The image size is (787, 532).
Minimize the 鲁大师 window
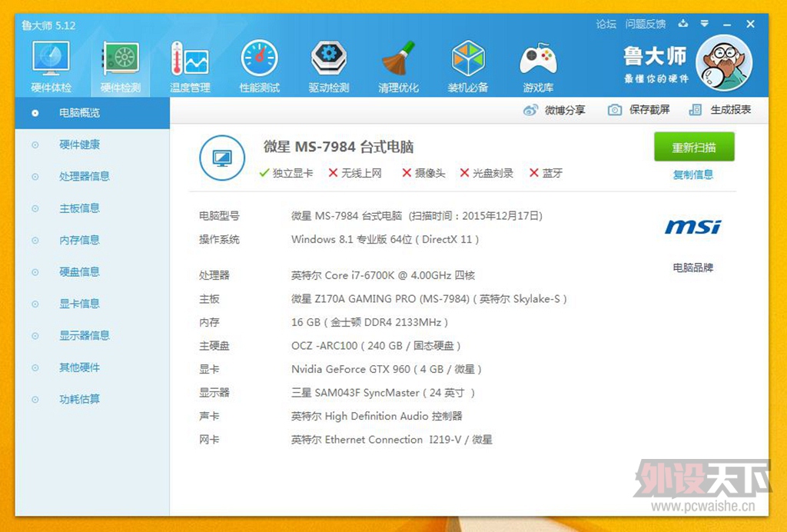pyautogui.click(x=727, y=24)
